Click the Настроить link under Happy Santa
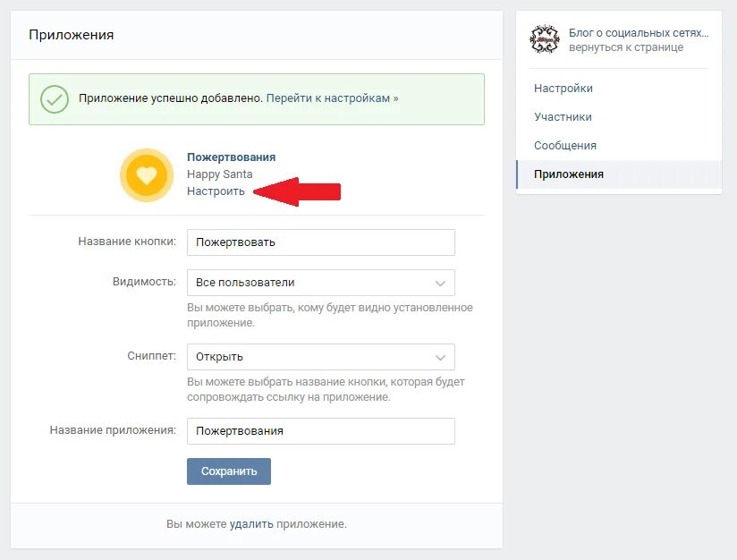 pyautogui.click(x=216, y=191)
